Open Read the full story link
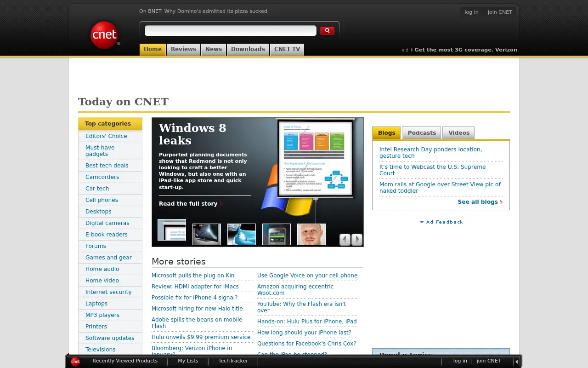 point(191,204)
